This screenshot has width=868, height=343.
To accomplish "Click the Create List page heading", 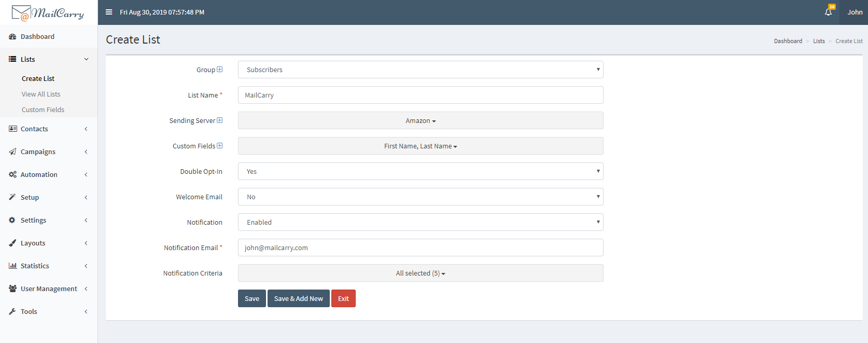I will (x=133, y=39).
